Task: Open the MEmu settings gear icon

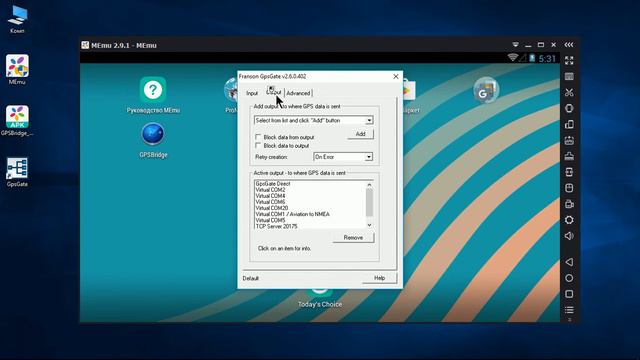Action: click(569, 220)
